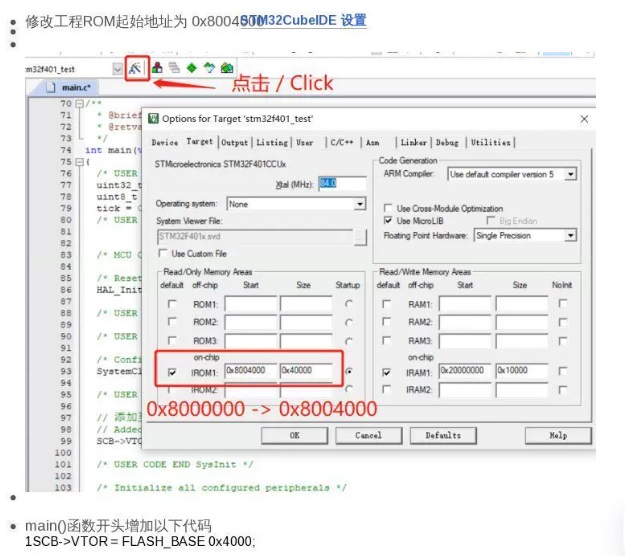Switch to the C/C++ tab
This screenshot has height=556, width=625.
pos(341,143)
